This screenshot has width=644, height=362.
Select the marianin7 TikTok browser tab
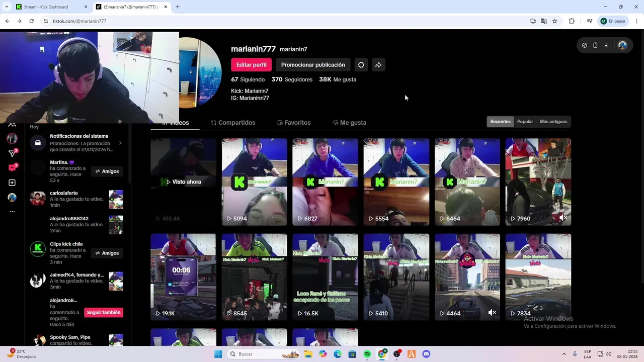(131, 7)
